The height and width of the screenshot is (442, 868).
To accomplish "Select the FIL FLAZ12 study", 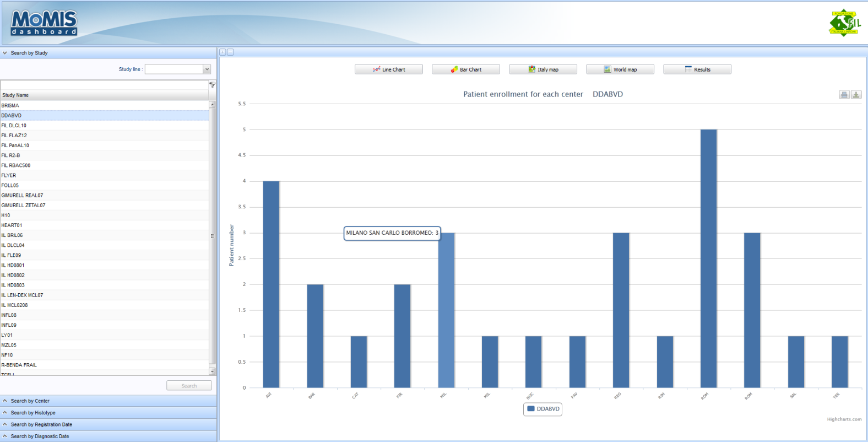I will 105,135.
